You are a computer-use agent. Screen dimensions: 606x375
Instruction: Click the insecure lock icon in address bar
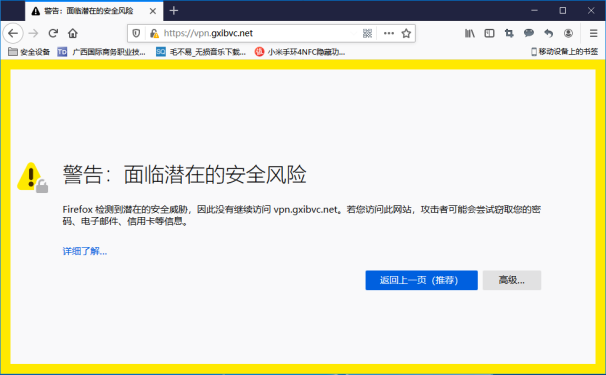point(154,34)
